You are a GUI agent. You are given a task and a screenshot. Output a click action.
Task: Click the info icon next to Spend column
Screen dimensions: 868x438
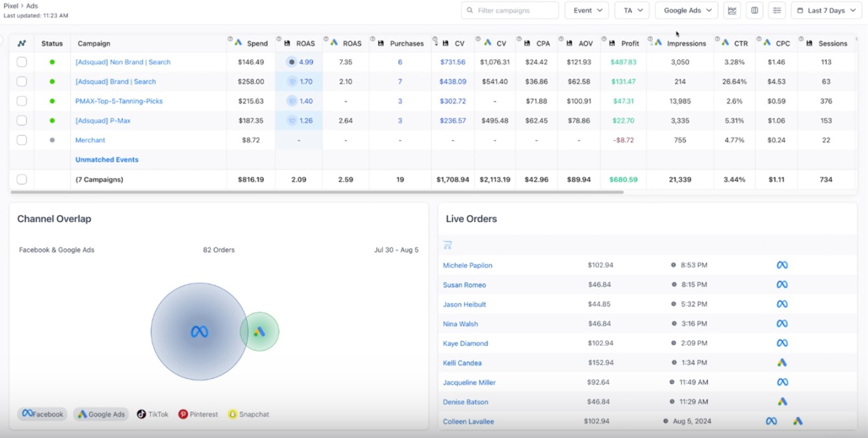(230, 39)
